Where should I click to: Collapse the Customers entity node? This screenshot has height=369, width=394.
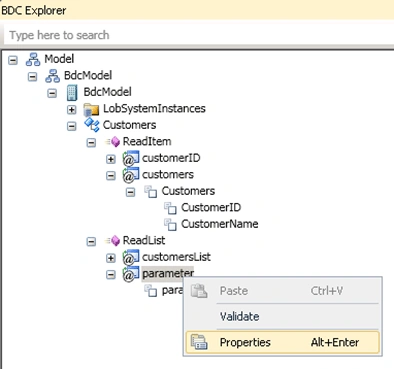tap(72, 126)
